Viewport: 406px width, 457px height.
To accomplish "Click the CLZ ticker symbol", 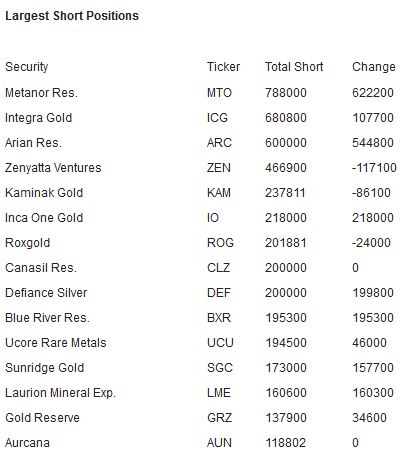I will tap(218, 268).
